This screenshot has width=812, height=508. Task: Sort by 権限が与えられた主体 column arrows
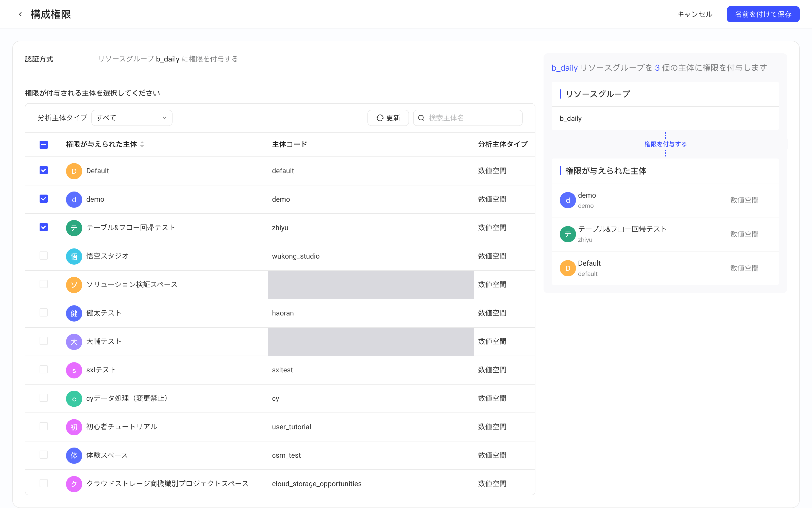coord(142,144)
